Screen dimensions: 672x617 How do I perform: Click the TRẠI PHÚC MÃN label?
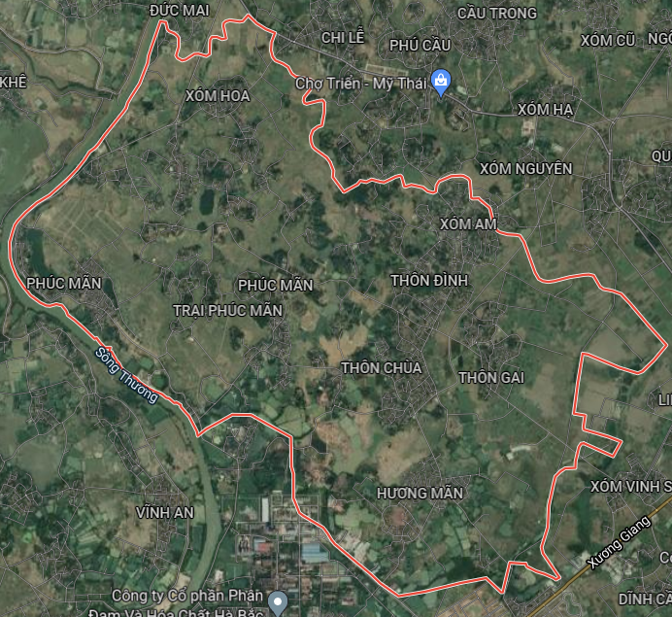coord(228,310)
